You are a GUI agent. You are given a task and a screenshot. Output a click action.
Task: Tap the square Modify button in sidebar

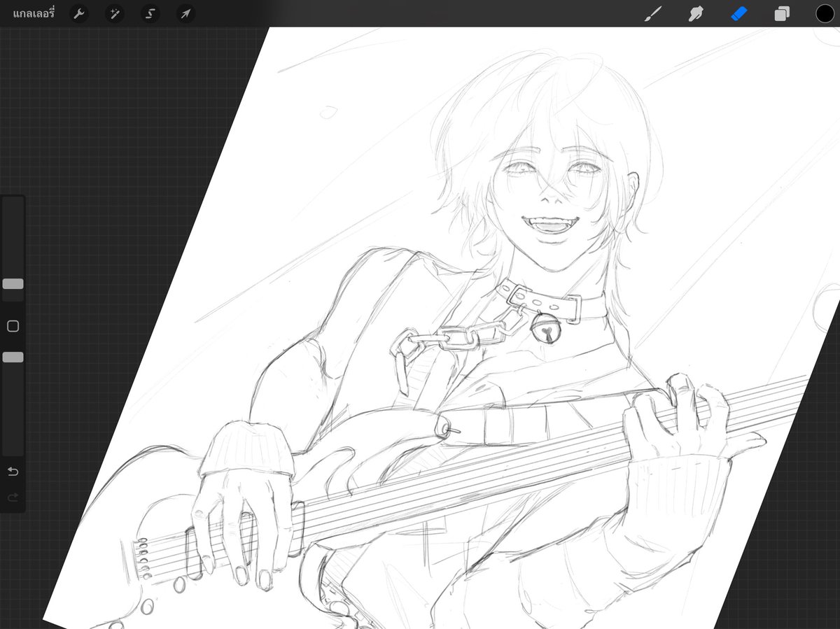[13, 326]
